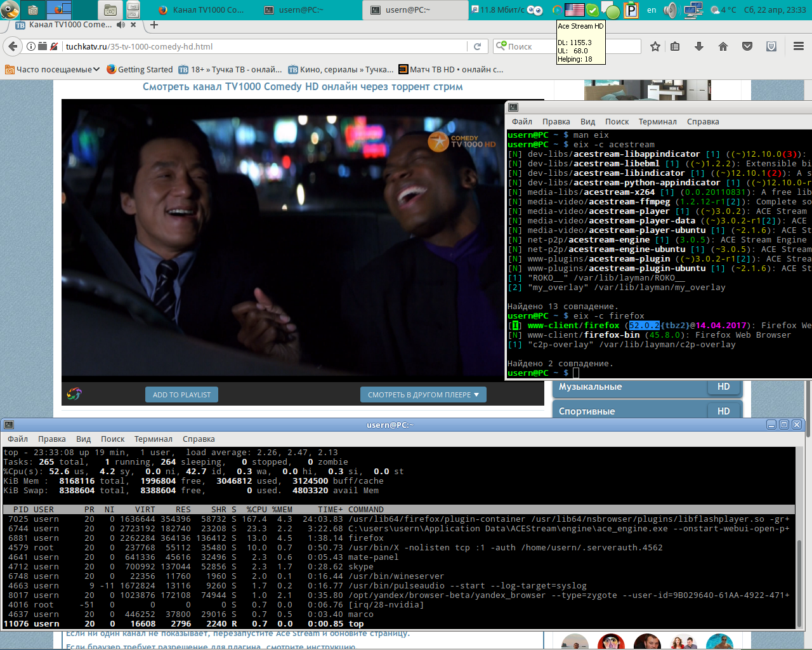This screenshot has height=650, width=812.
Task: Expand 'Часто посещаемые' bookmarks dropdown
Action: click(x=53, y=69)
